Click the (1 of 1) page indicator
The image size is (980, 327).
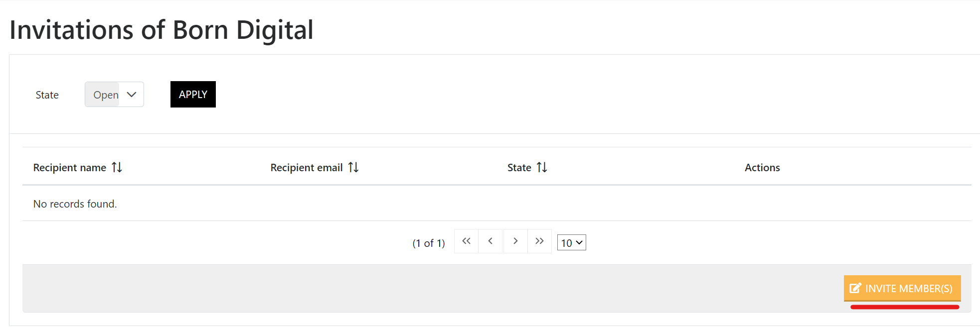[x=429, y=243]
